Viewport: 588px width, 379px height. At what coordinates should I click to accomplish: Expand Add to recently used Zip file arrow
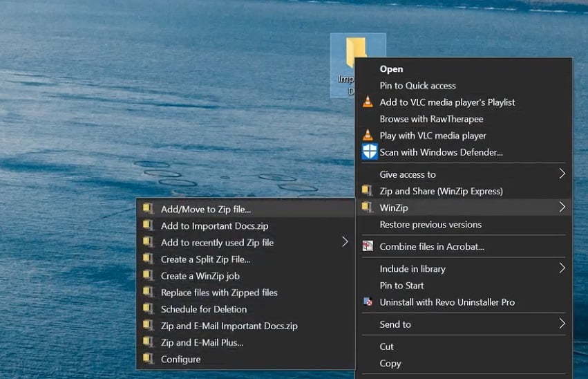click(x=345, y=241)
